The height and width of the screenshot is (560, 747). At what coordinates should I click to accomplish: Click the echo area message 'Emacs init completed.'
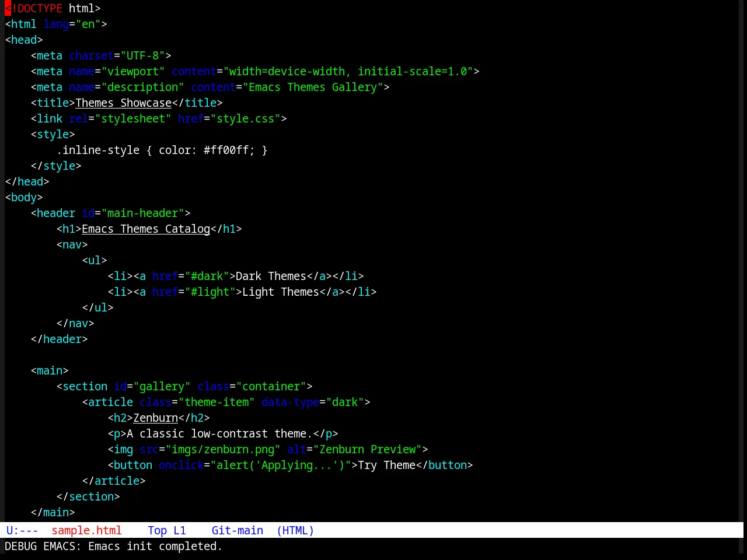point(155,546)
